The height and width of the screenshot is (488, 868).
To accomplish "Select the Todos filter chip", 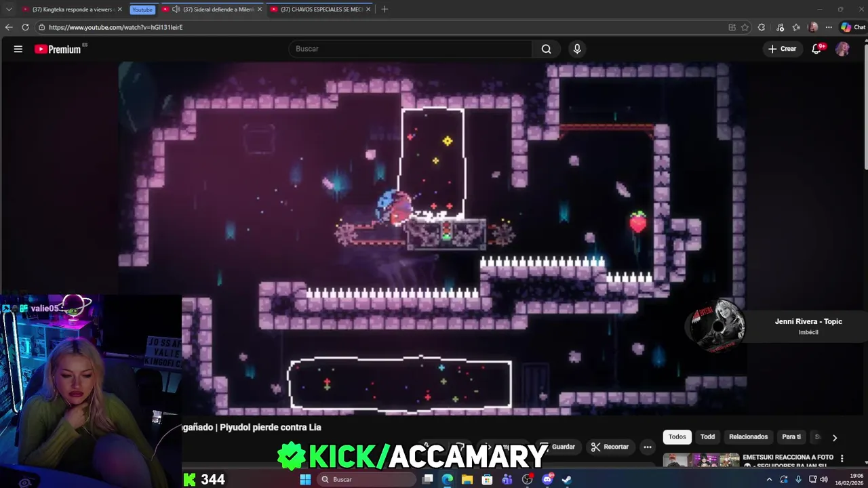I will pyautogui.click(x=677, y=437).
